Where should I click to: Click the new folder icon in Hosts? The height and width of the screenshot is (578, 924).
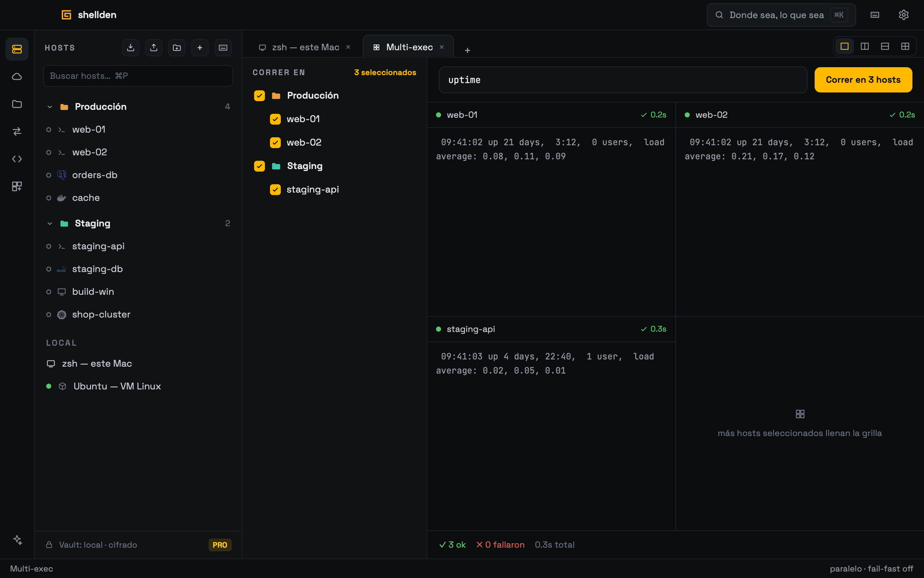[177, 47]
